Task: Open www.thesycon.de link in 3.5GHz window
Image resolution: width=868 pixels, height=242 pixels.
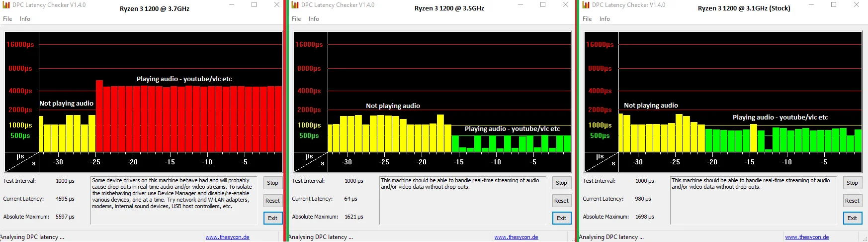Action: (516, 237)
